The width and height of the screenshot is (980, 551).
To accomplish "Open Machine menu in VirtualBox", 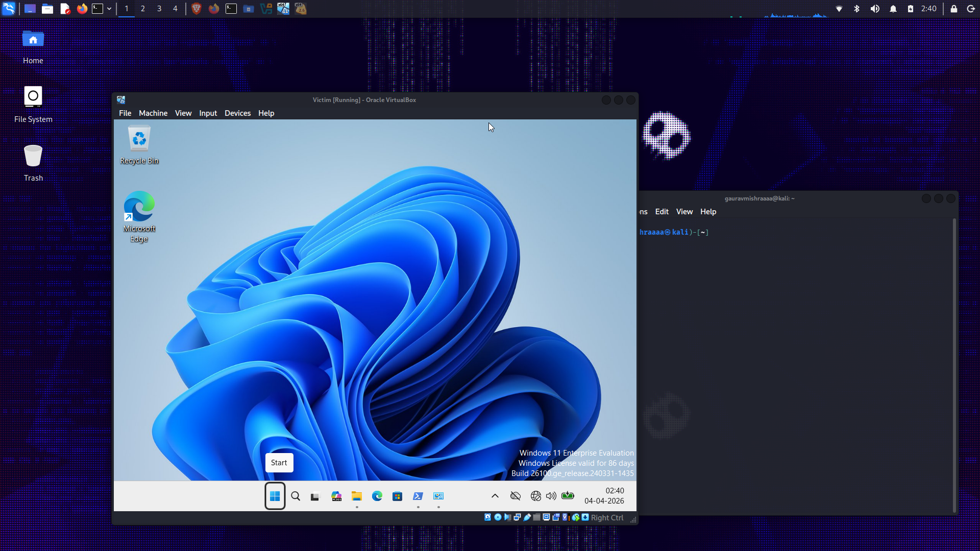I will tap(153, 113).
